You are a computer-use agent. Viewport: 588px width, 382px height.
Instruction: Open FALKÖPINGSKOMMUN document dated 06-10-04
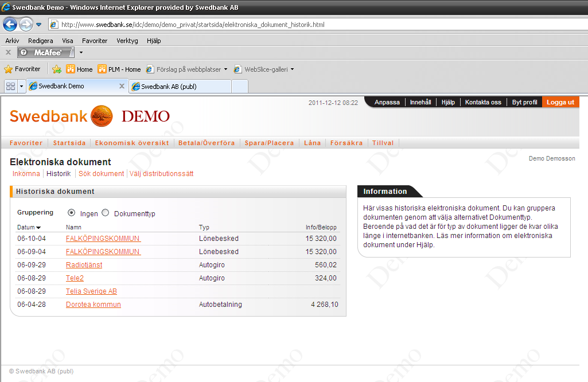(103, 239)
